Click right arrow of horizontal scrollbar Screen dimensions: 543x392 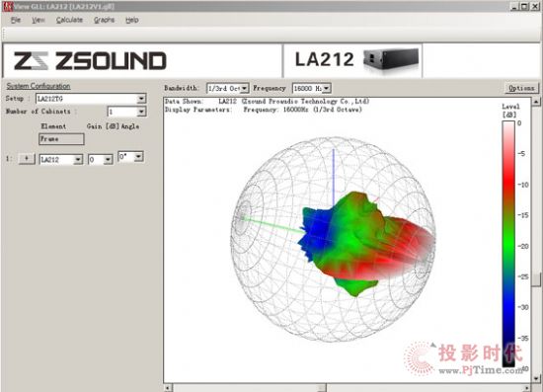tap(527, 388)
